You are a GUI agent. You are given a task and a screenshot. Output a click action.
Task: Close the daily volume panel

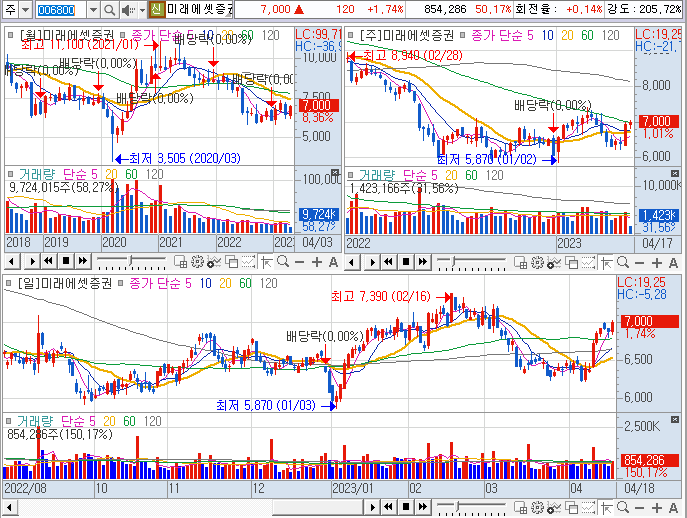point(675,419)
